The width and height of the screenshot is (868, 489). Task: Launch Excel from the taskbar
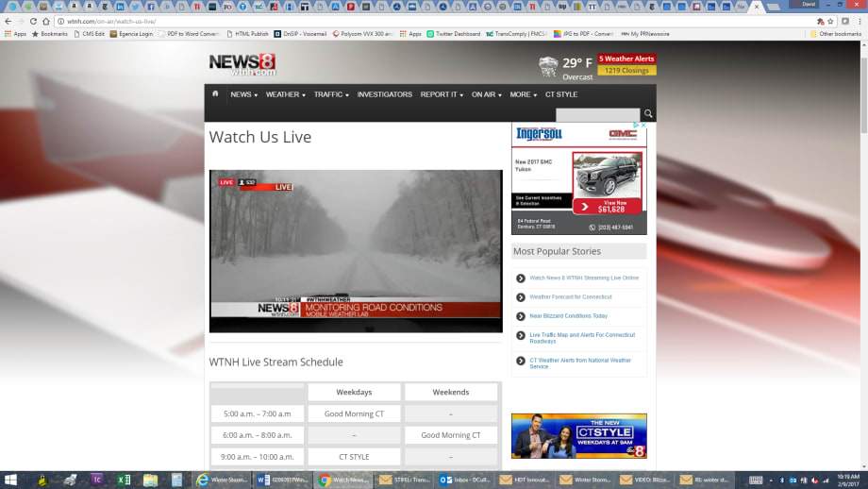(124, 480)
